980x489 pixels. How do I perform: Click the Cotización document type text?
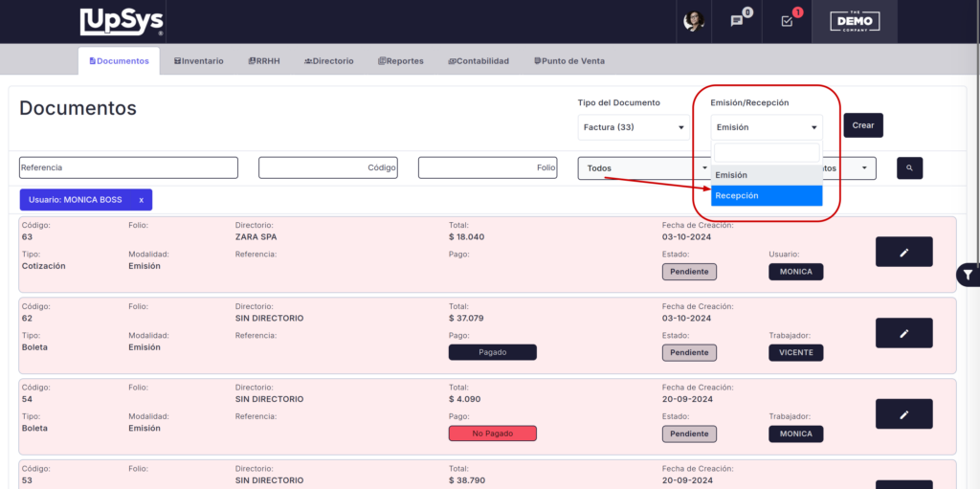[x=44, y=266]
